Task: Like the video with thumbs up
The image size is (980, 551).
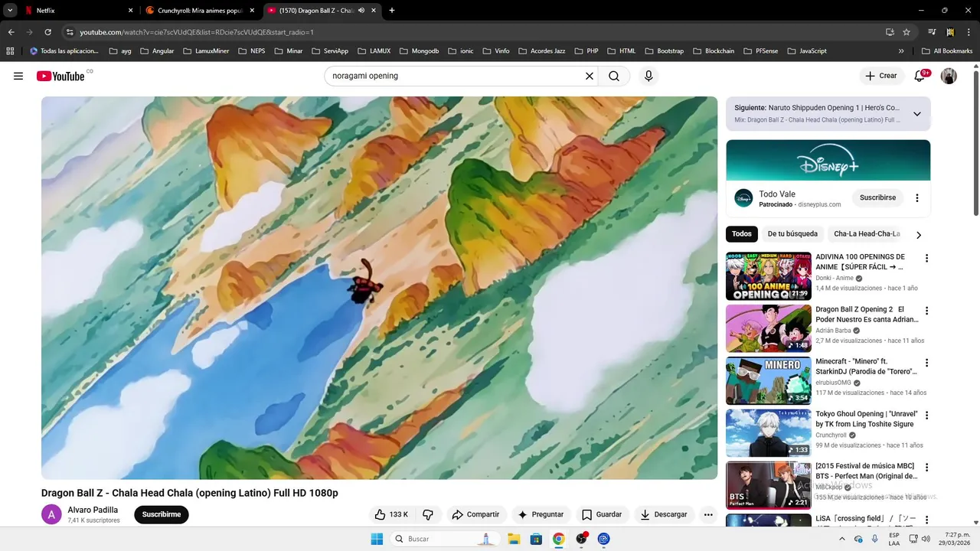Action: (x=391, y=514)
